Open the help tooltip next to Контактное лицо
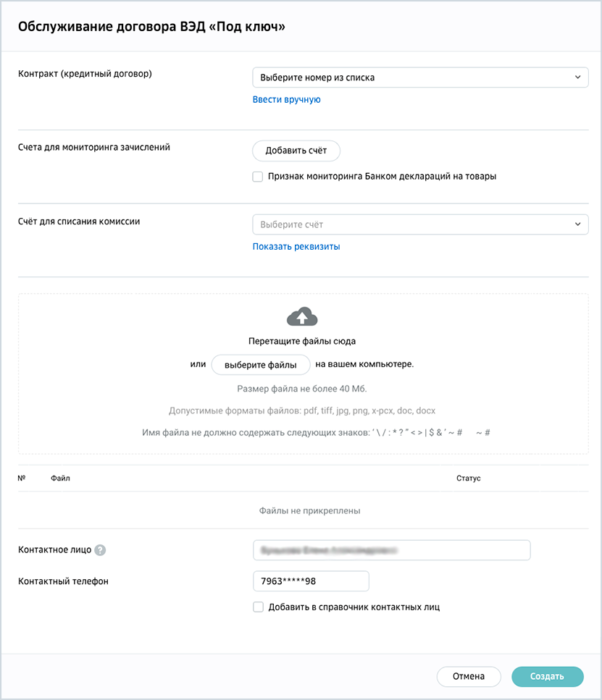The image size is (602, 700). click(x=100, y=550)
